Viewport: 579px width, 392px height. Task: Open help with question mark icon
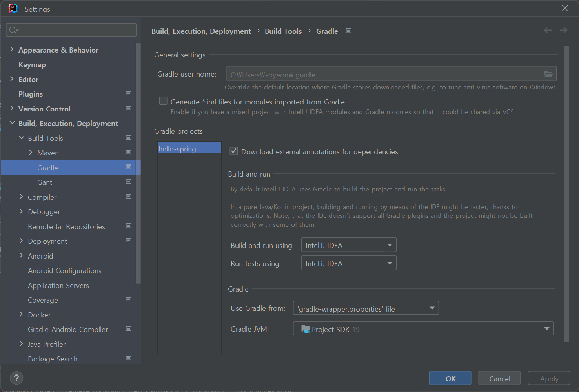pos(16,378)
